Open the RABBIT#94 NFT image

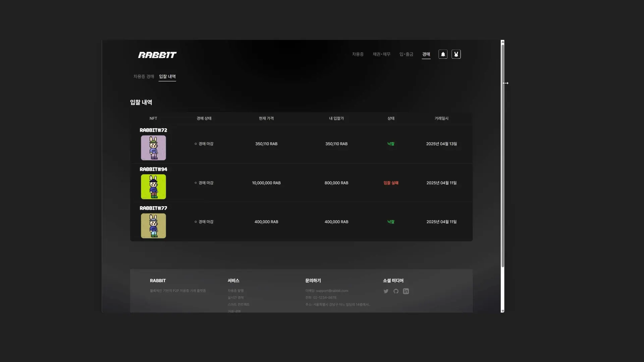[153, 187]
